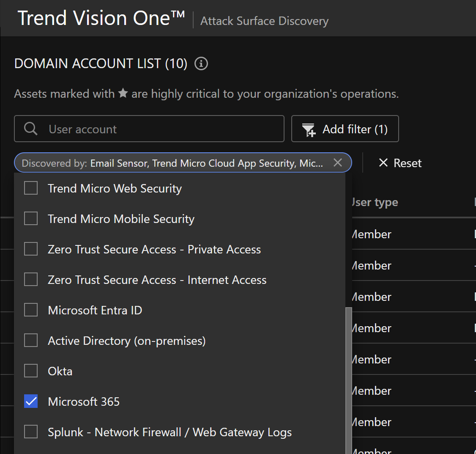Tick Zero Trust Secure Access - Private Access
This screenshot has height=454, width=476.
(31, 249)
